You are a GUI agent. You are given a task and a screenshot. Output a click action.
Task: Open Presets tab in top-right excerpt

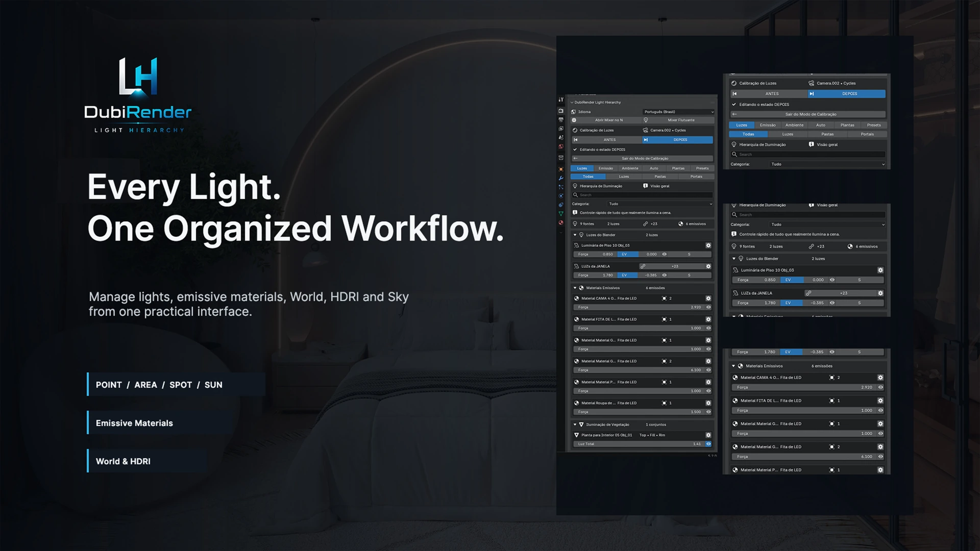point(874,125)
